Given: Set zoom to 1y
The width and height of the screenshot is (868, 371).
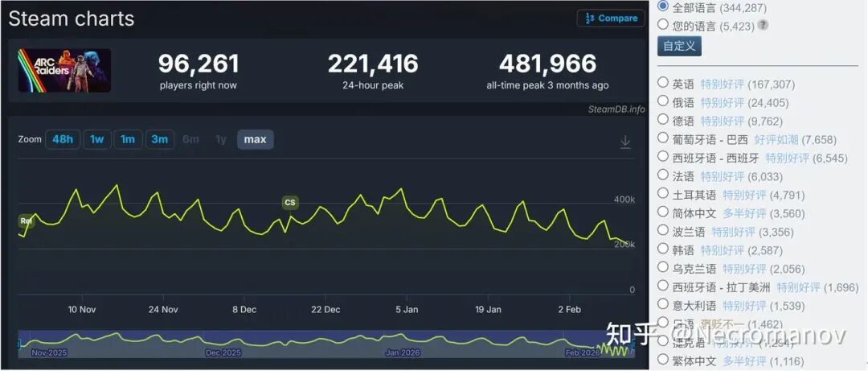Looking at the screenshot, I should (x=221, y=139).
